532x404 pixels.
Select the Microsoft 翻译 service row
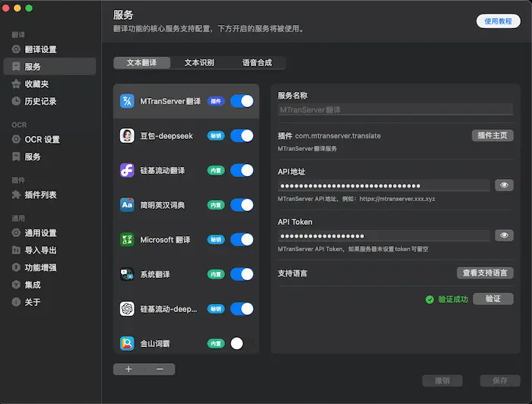coord(186,240)
